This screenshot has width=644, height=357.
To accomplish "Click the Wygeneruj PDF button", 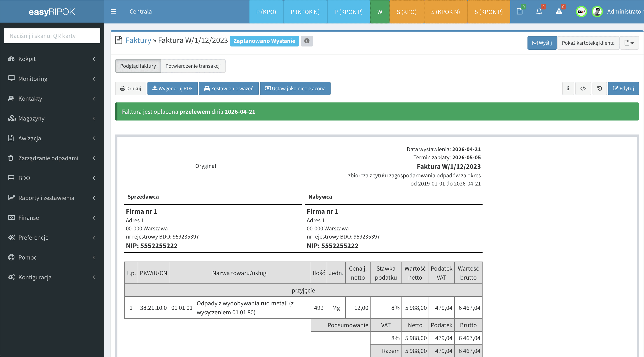I will [x=172, y=88].
